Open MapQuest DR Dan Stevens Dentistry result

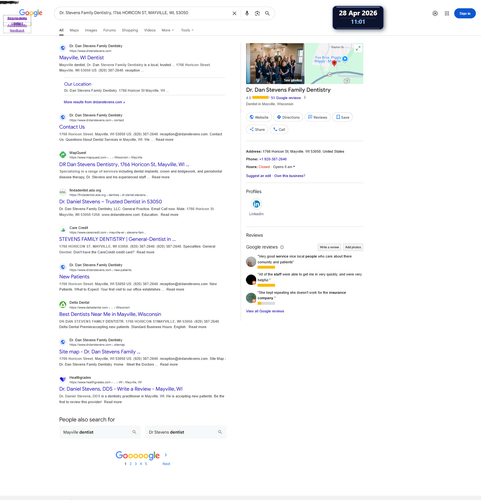pos(124,164)
